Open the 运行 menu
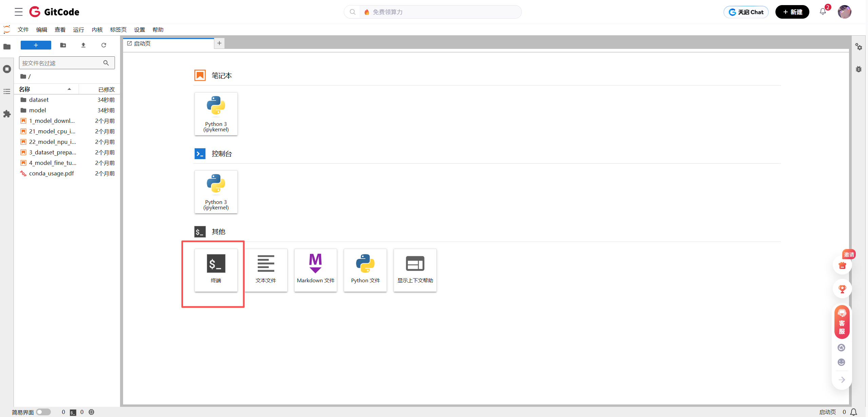Image resolution: width=868 pixels, height=417 pixels. pos(78,30)
